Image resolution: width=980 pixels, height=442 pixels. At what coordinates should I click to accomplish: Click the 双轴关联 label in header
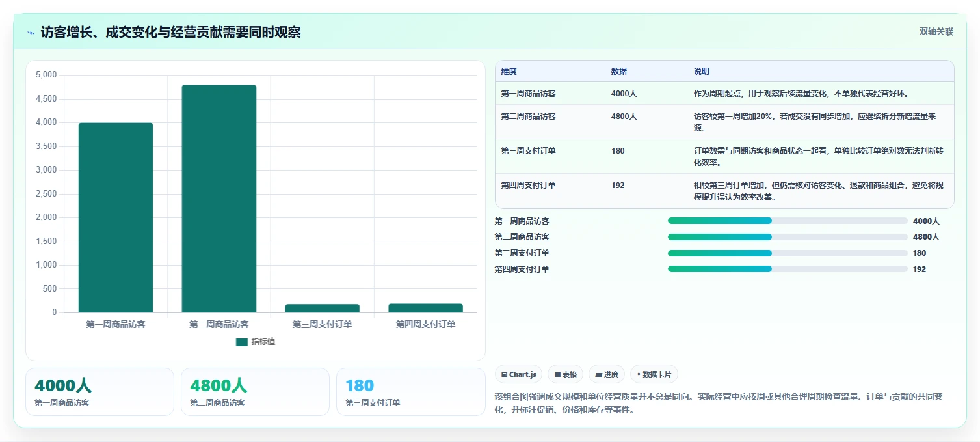pos(936,31)
